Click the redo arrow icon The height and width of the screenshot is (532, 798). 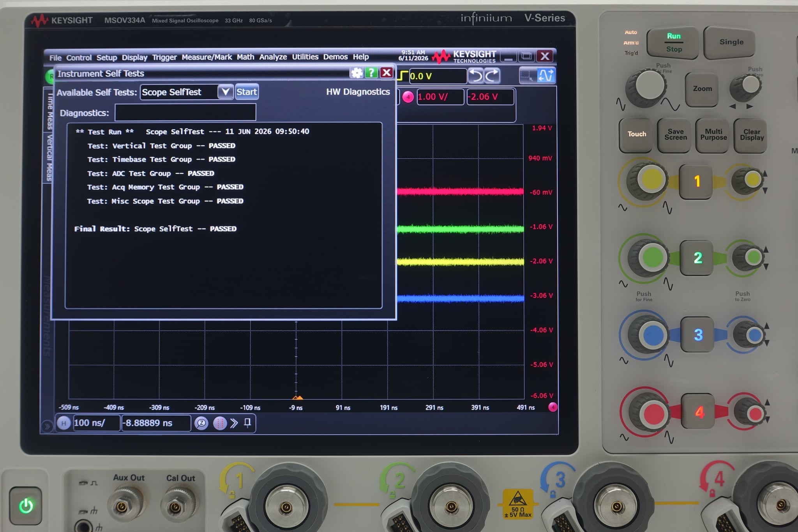click(492, 76)
